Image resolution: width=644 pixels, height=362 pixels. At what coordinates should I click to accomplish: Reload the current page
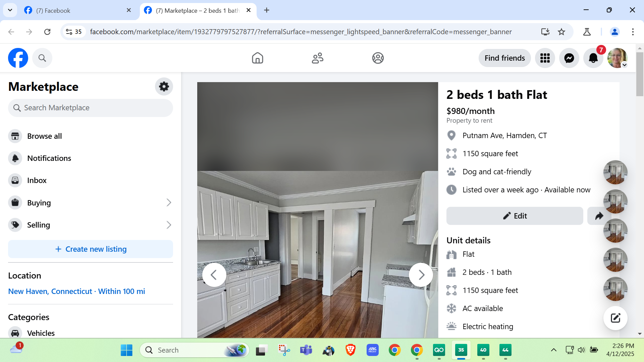(x=47, y=32)
